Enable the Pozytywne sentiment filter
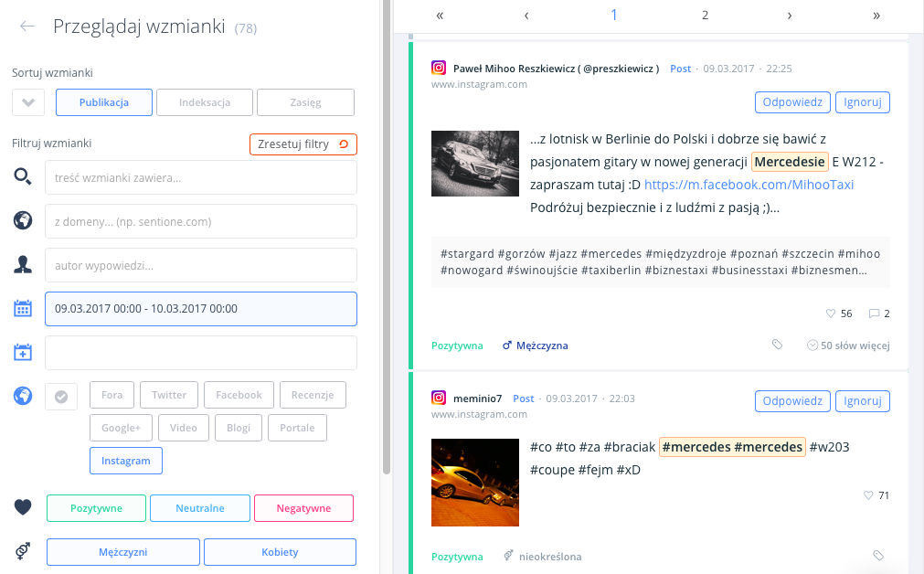The height and width of the screenshot is (574, 924). click(96, 508)
